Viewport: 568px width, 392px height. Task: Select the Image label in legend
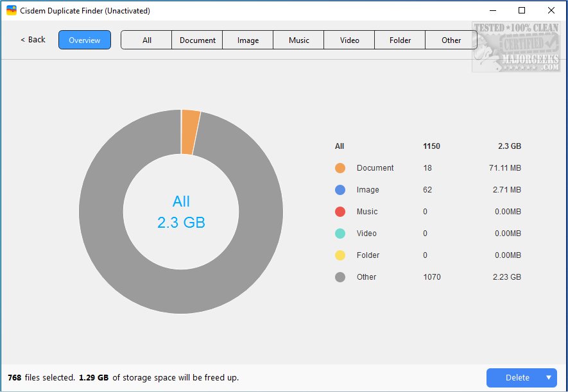368,190
